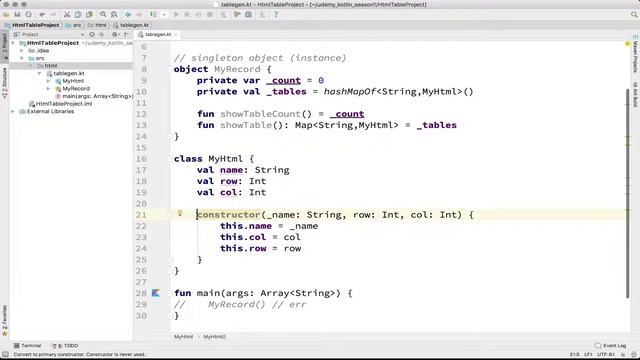This screenshot has width=640, height=360.
Task: Expand the MyRecord object node
Action: [48, 89]
